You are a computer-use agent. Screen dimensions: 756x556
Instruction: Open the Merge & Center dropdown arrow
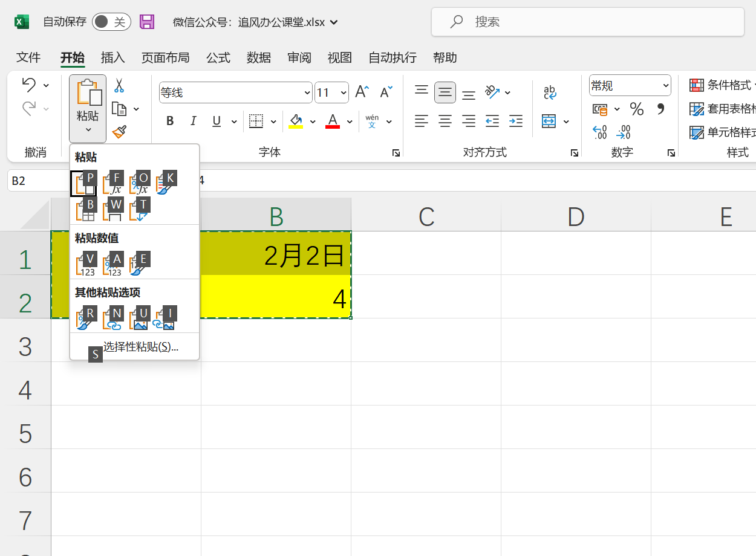tap(566, 121)
